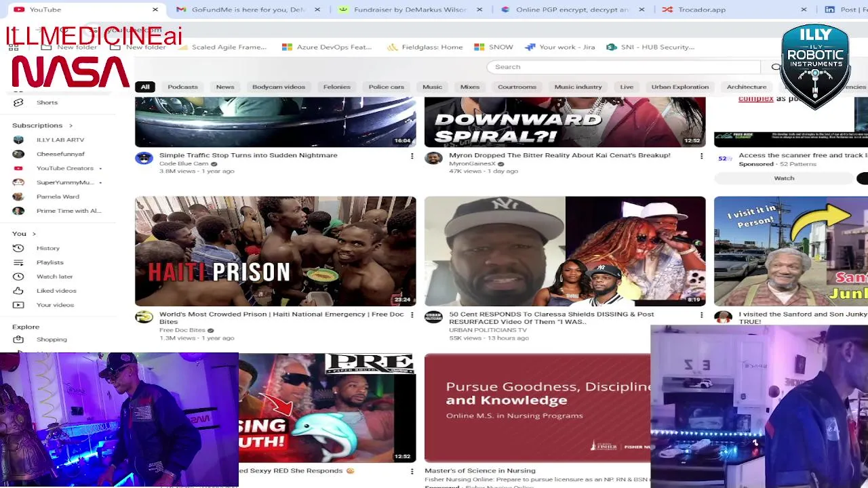This screenshot has width=868, height=488.
Task: Open Scaled Agile Frame bookmark
Action: click(221, 47)
